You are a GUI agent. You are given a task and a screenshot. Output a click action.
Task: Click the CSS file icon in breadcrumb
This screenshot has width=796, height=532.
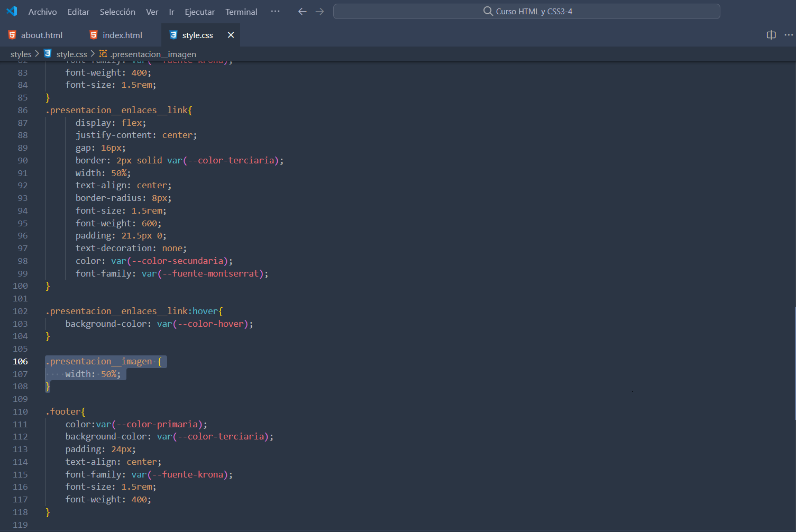pyautogui.click(x=48, y=53)
